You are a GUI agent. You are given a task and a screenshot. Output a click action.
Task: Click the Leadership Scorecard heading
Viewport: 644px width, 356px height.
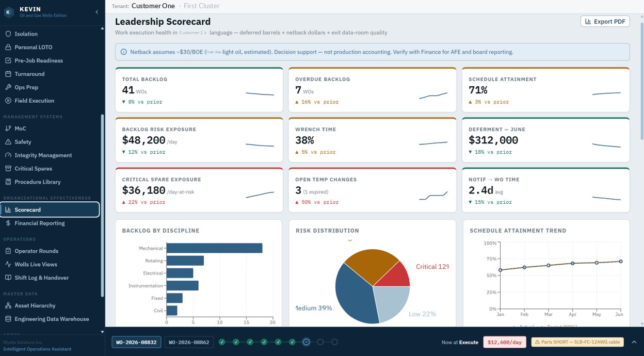point(163,22)
